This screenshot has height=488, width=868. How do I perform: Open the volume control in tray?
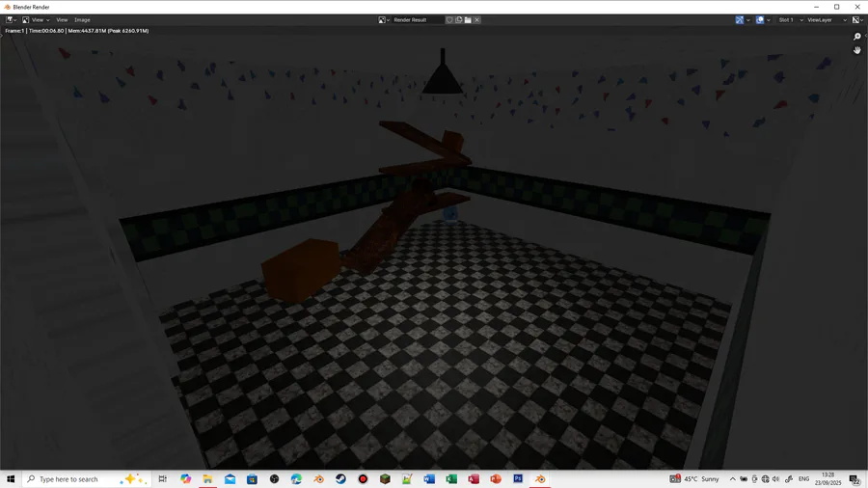[x=775, y=479]
